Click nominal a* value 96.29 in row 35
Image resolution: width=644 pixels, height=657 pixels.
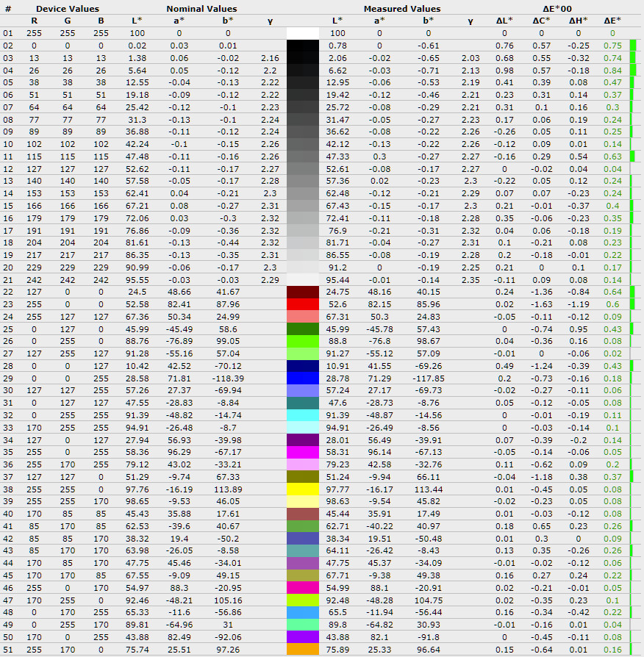coord(179,452)
